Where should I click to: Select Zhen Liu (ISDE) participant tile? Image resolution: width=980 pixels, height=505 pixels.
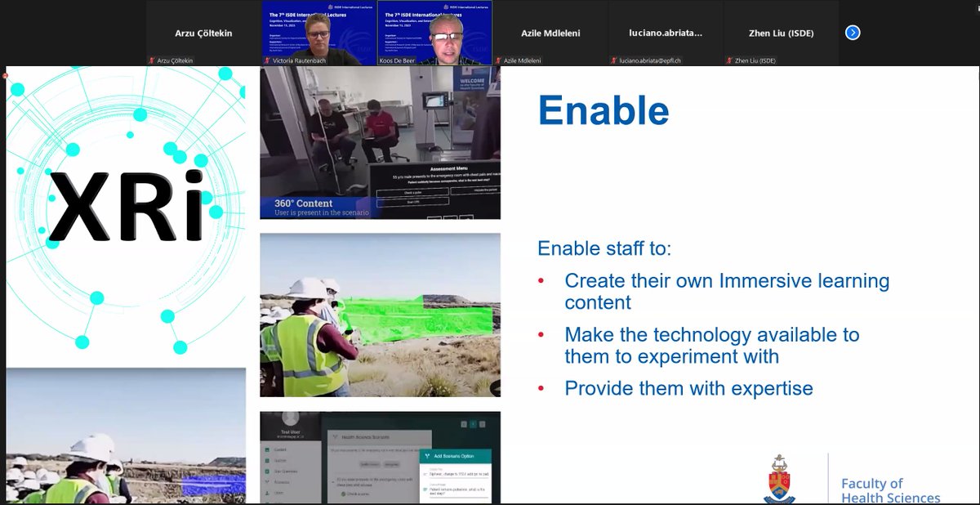pos(781,33)
